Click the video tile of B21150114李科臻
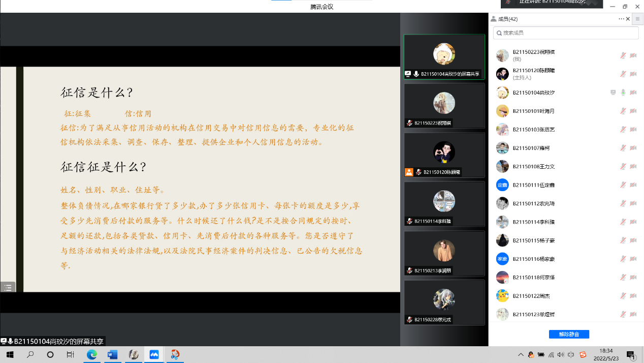Viewport: 644px width, 363px height. pos(444,203)
